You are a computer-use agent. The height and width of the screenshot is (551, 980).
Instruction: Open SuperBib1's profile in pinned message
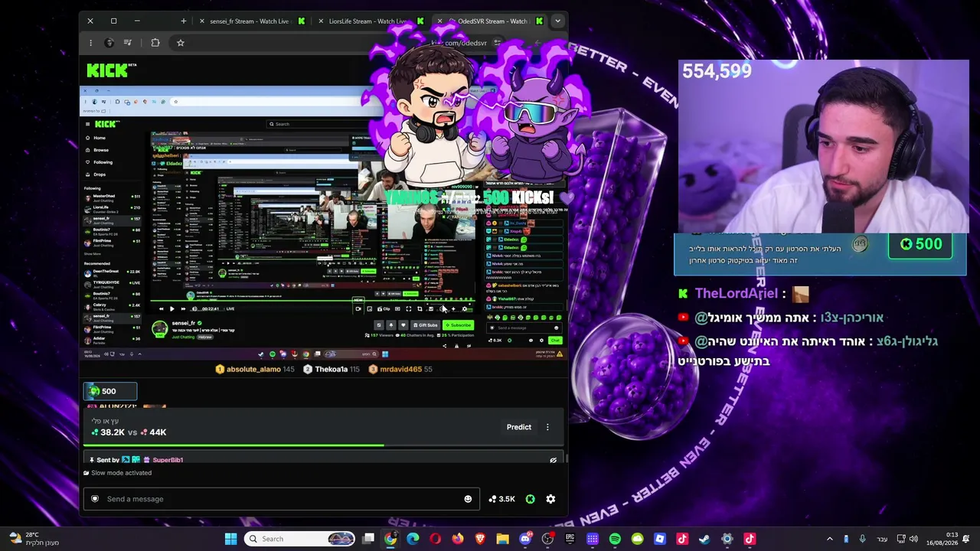pos(168,460)
